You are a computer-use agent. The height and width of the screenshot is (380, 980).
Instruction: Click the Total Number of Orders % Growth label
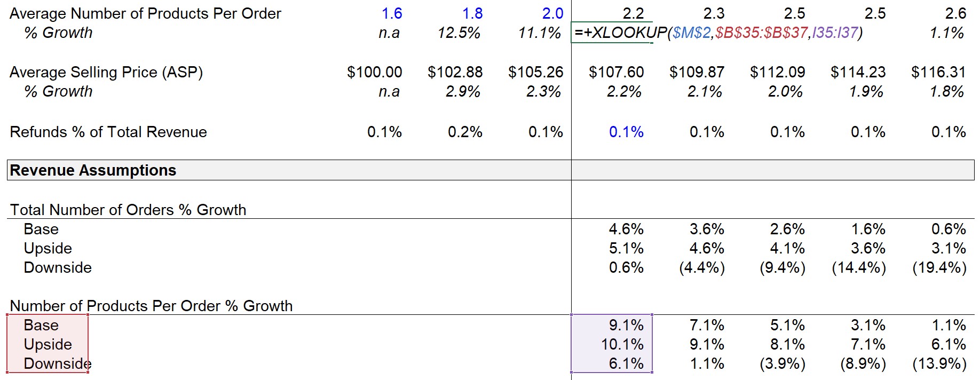tap(128, 210)
